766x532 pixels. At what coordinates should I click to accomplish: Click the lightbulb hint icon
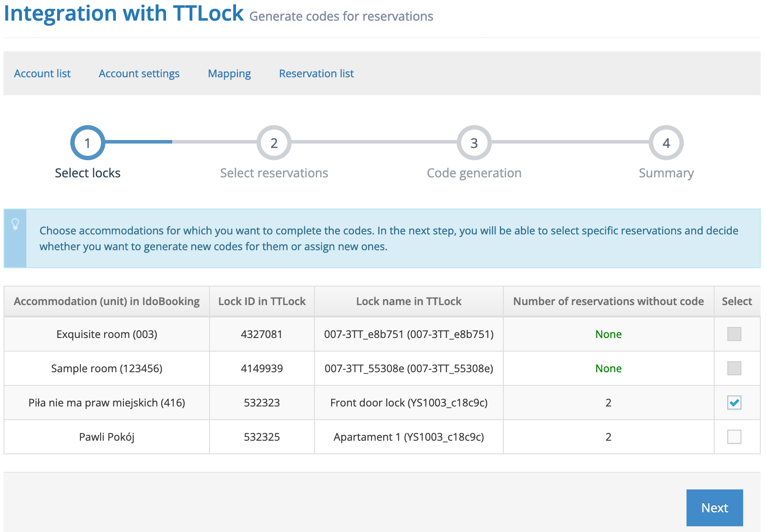(x=15, y=224)
